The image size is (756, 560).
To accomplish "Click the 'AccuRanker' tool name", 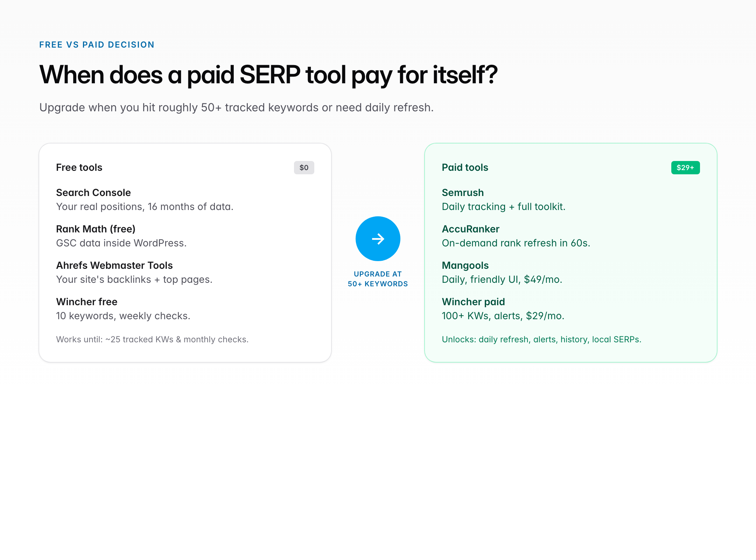I will [x=470, y=229].
